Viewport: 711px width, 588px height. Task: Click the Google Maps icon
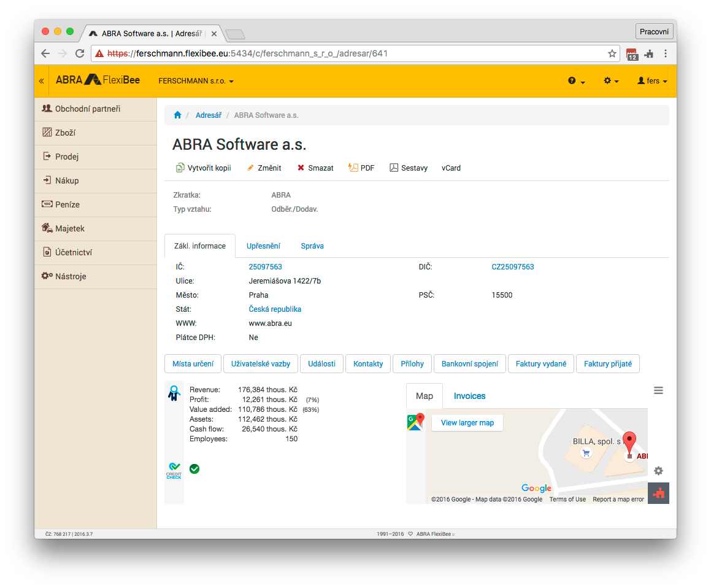point(416,422)
